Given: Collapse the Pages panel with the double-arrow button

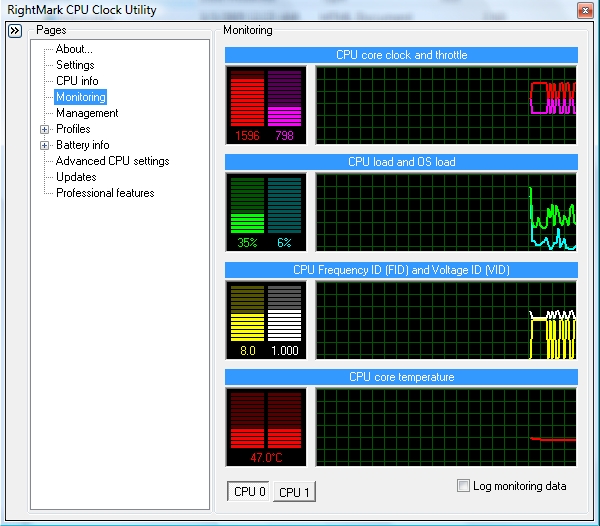Looking at the screenshot, I should coord(15,31).
